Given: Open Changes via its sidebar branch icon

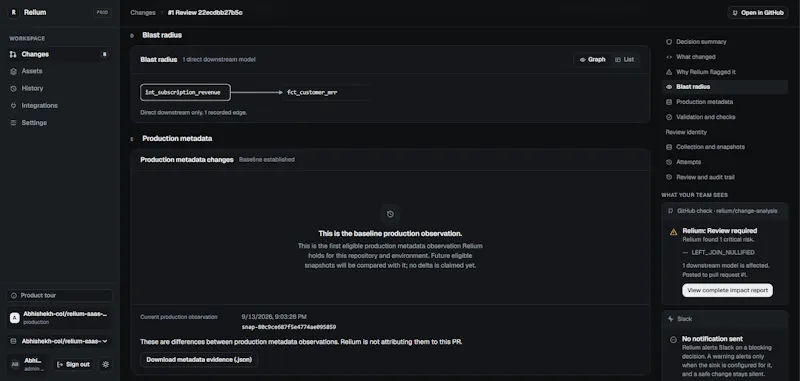Looking at the screenshot, I should click(x=13, y=54).
